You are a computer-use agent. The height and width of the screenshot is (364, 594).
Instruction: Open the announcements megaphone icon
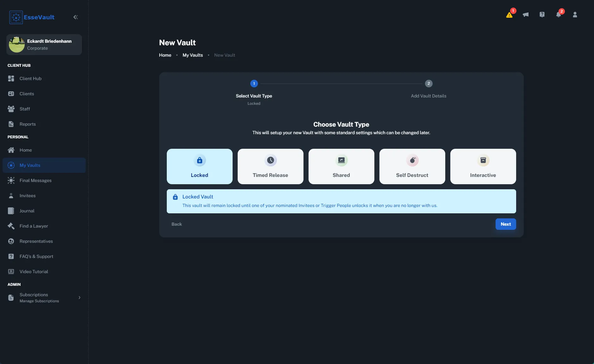click(526, 15)
